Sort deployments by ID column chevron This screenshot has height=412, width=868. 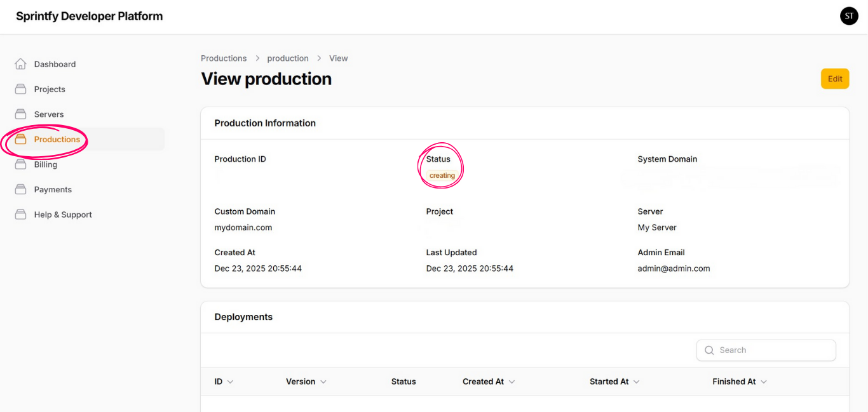tap(230, 382)
